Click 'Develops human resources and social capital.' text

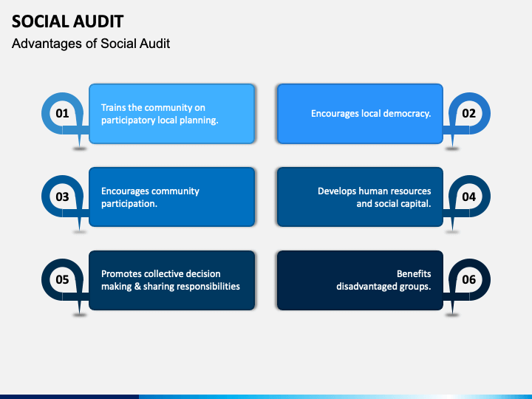(x=374, y=197)
